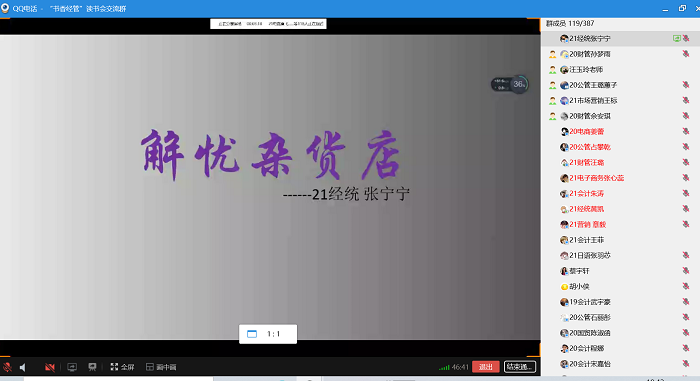
Task: Click green sharing icon beside 21经统张宁宁
Action: coord(676,38)
